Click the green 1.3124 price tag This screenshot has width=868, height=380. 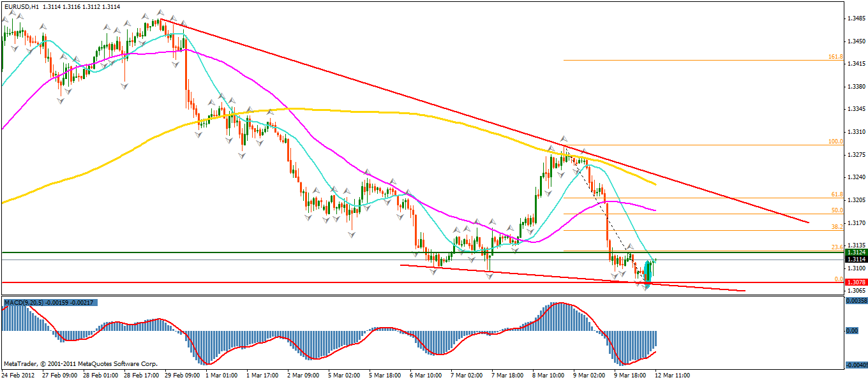point(855,252)
